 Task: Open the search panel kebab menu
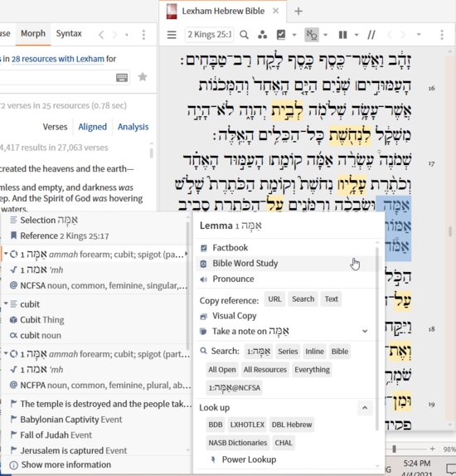coord(143,35)
